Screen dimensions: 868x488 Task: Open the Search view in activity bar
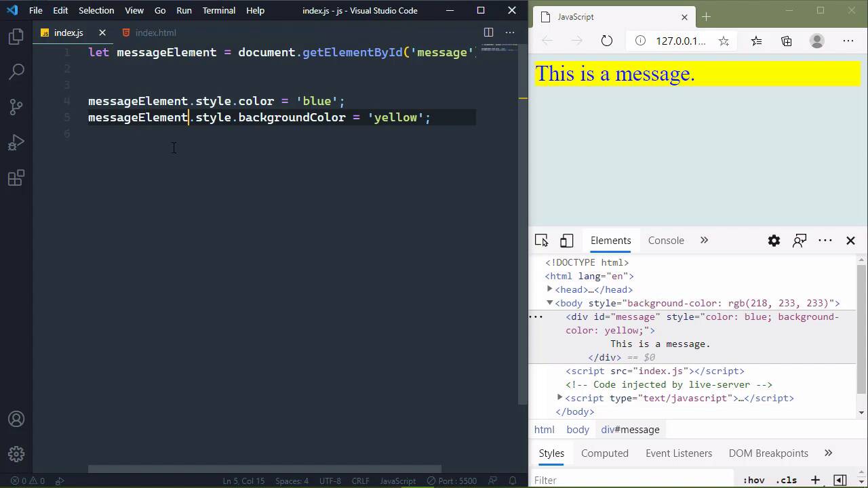[16, 71]
